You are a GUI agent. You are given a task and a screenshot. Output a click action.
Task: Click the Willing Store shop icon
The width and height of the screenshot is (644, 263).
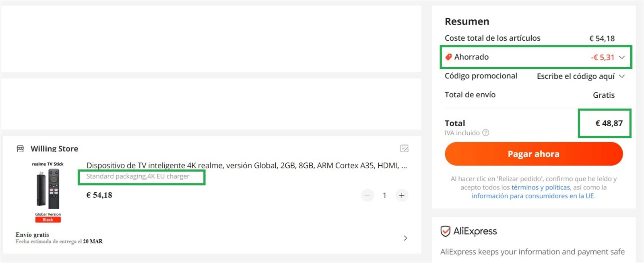pos(20,149)
